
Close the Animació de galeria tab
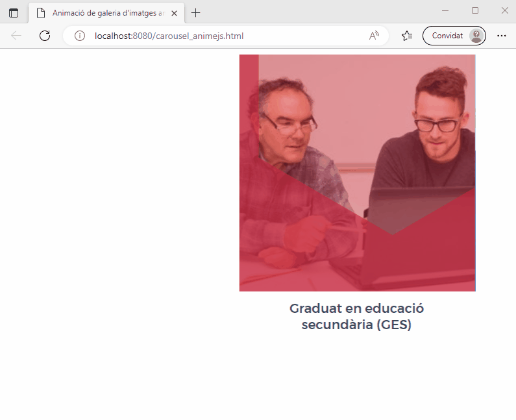point(175,13)
